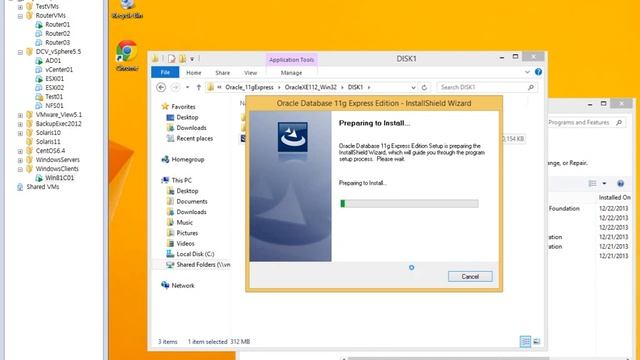Click quick access New Folder icon
The height and width of the screenshot is (360, 640).
[x=182, y=59]
